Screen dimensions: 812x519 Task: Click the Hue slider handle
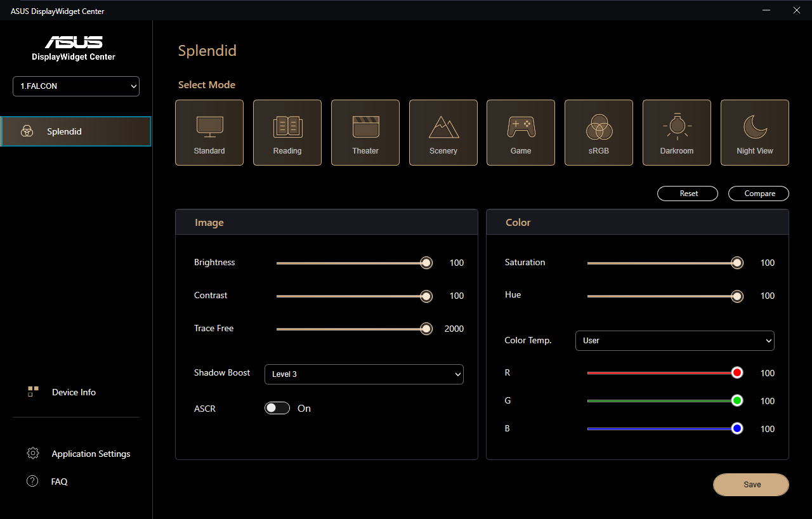tap(737, 296)
